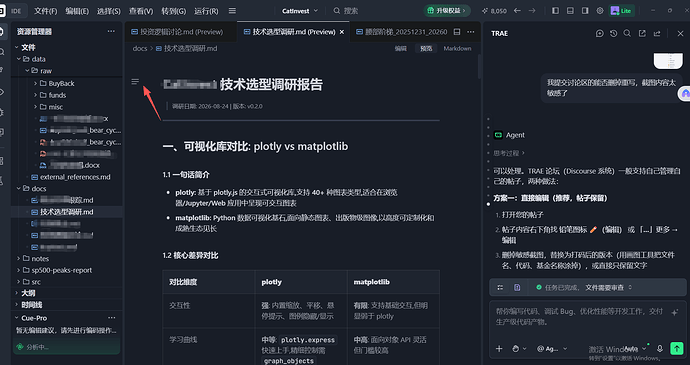
Task: Click the 搜索 search box in title bar
Action: (345, 11)
